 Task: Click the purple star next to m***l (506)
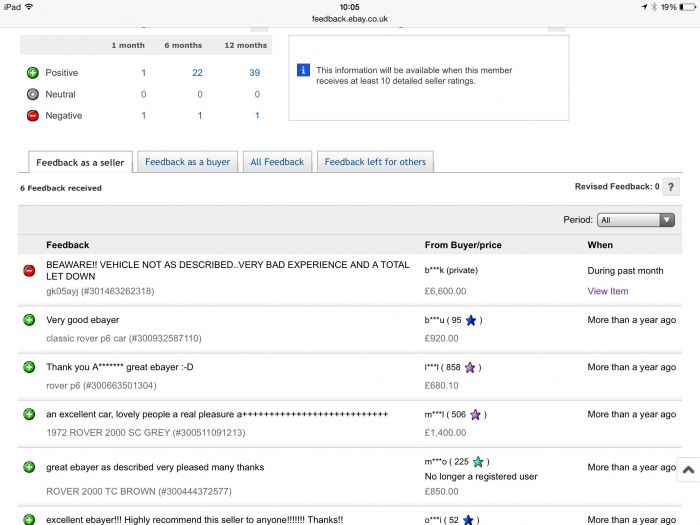[475, 415]
